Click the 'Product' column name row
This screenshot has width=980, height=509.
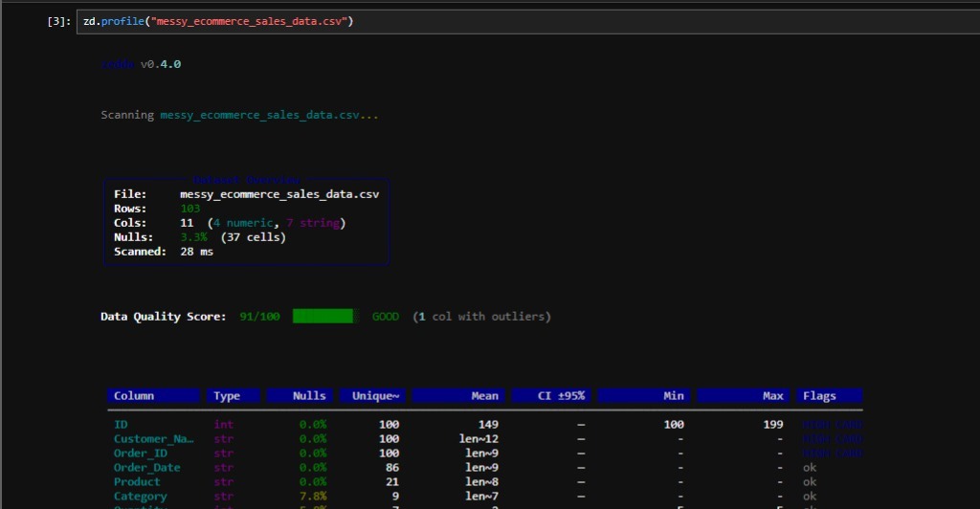137,482
